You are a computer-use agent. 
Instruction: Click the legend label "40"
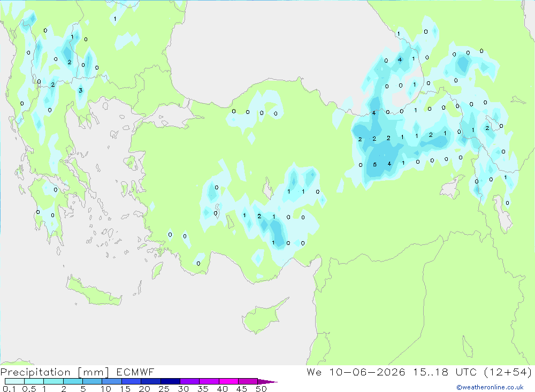tap(223, 389)
